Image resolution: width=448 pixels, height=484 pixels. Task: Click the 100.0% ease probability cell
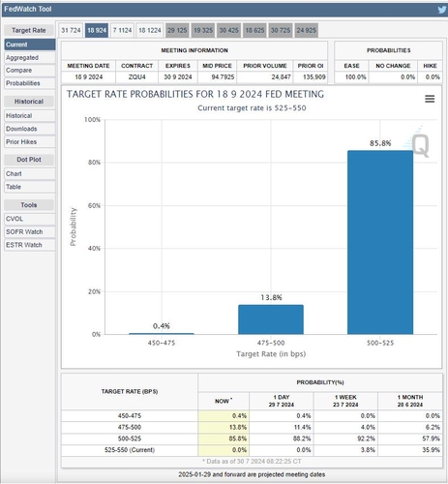coord(352,77)
